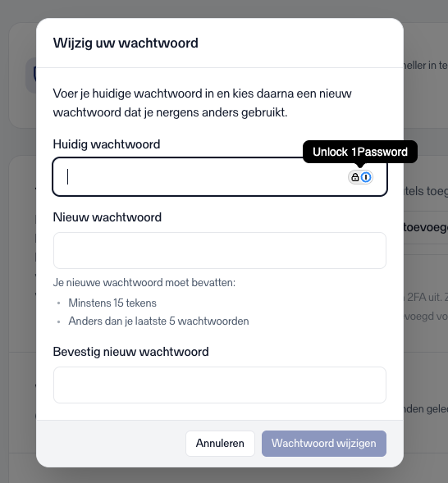Click the Bevestig nieuw wachtwoord label
The width and height of the screenshot is (448, 483).
[131, 352]
